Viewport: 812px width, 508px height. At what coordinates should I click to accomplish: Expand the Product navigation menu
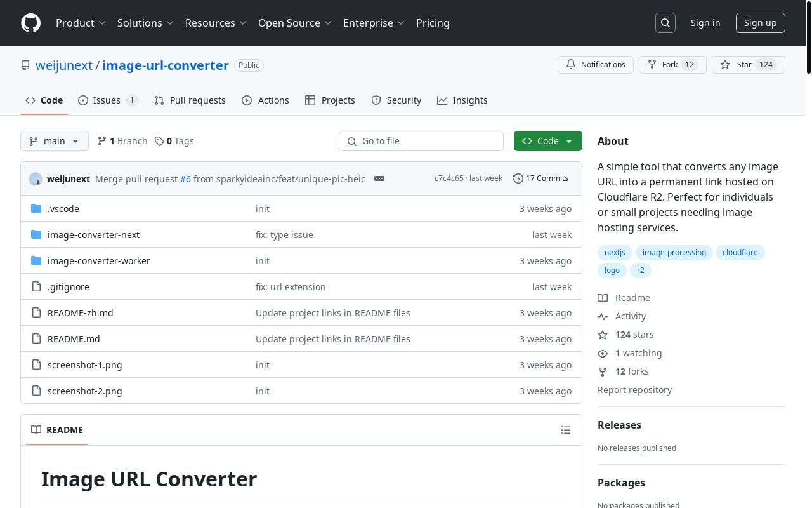[81, 23]
